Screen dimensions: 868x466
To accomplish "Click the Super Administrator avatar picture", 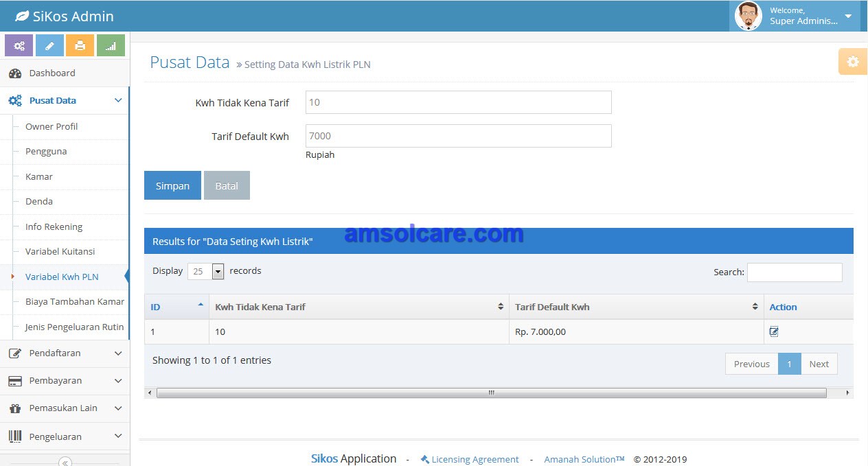I will click(749, 16).
